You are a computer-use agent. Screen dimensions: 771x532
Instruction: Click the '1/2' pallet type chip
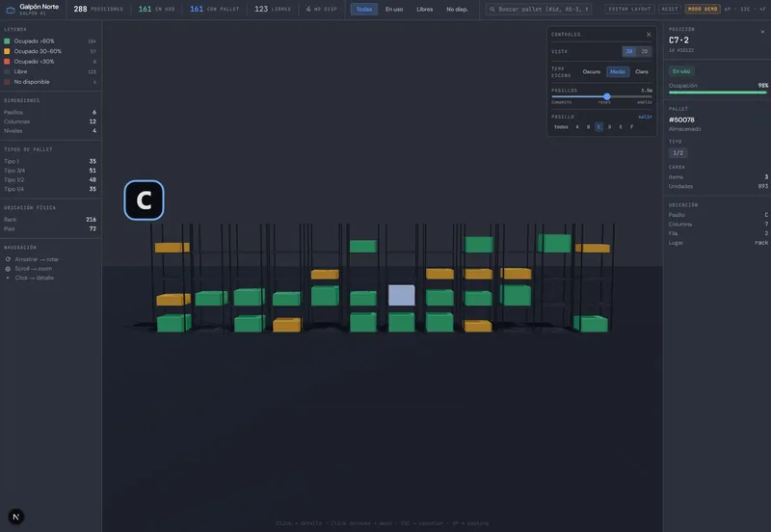pos(678,153)
